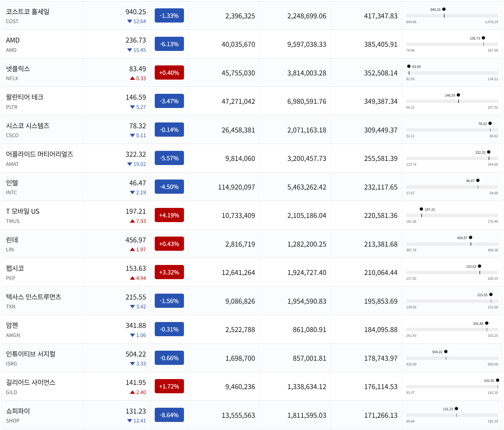
Task: Click the AMD trading value 9,597,038.33
Action: (x=307, y=44)
